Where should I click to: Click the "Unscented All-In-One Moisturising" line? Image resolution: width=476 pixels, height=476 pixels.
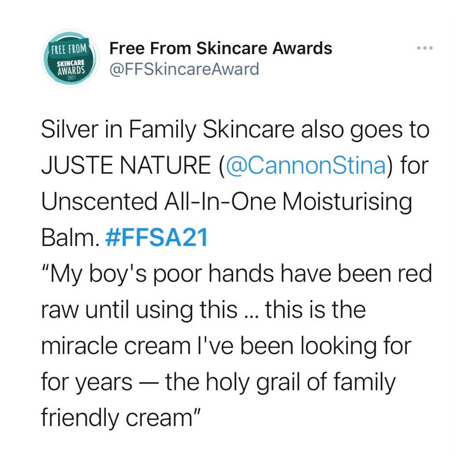[227, 203]
